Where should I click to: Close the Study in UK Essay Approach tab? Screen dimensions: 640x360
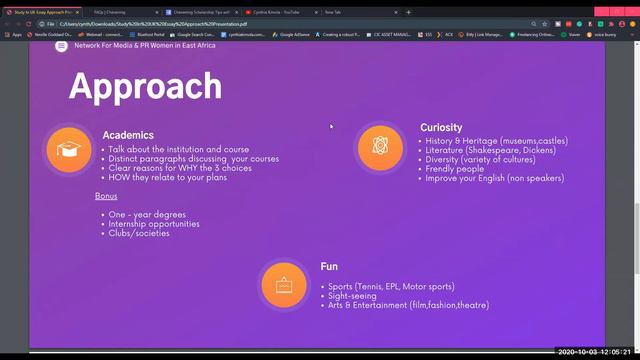(x=77, y=13)
